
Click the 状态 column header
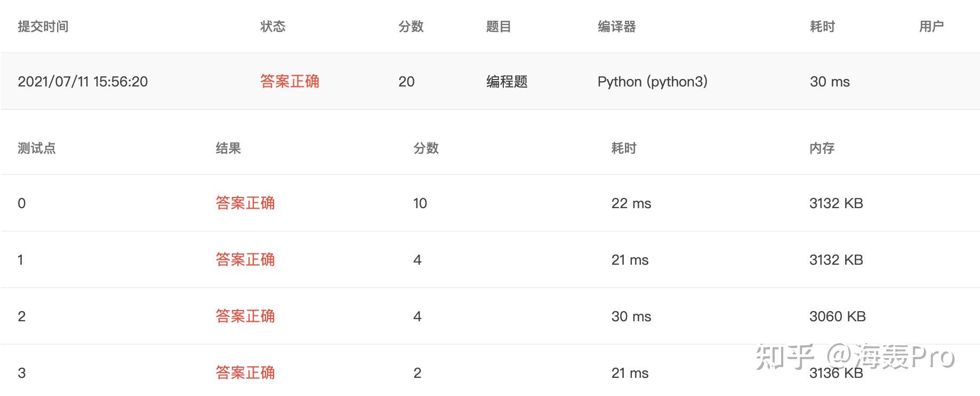click(272, 27)
